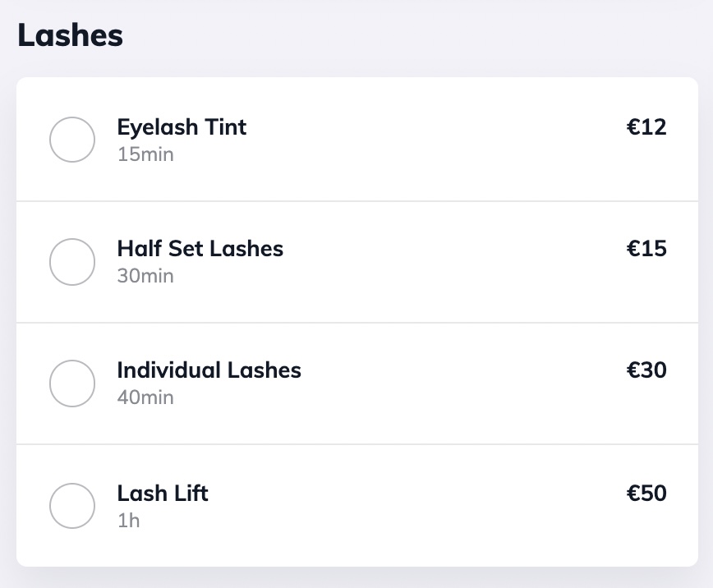Viewport: 713px width, 588px height.
Task: Select the Half Set Lashes radio button
Action: click(72, 262)
